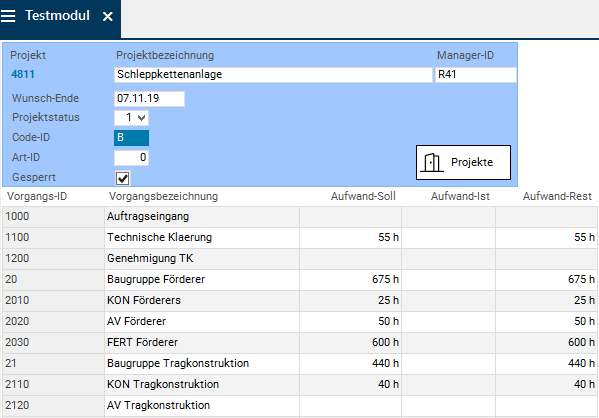This screenshot has height=418, width=599.
Task: Click Aufwand-Soll 675 h value
Action: click(351, 280)
